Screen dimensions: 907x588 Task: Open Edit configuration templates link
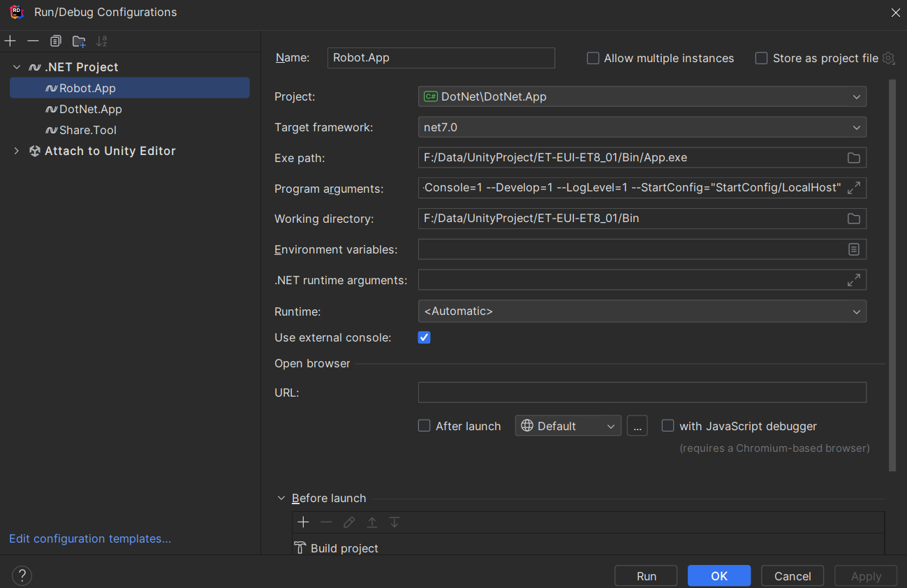(x=90, y=538)
